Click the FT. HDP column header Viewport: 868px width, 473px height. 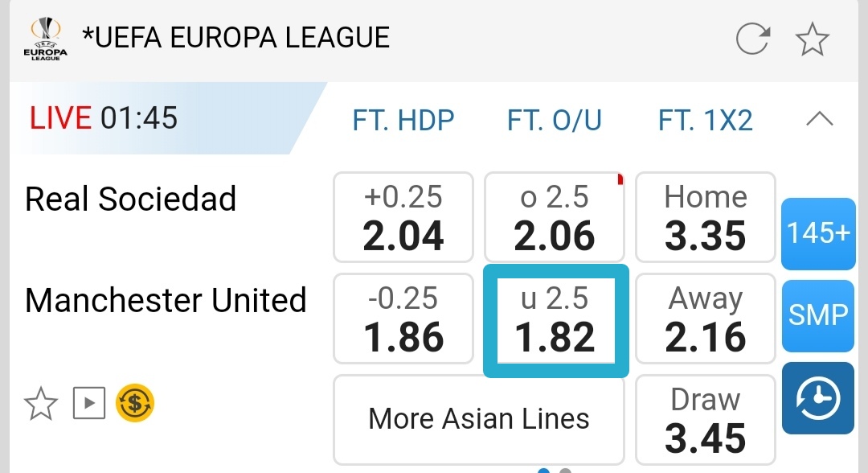pyautogui.click(x=403, y=121)
